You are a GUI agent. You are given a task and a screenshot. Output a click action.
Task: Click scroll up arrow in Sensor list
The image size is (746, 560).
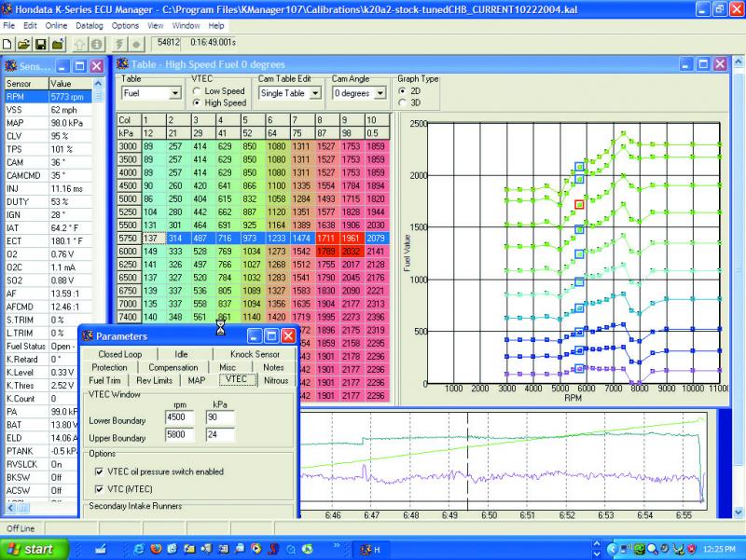[98, 83]
